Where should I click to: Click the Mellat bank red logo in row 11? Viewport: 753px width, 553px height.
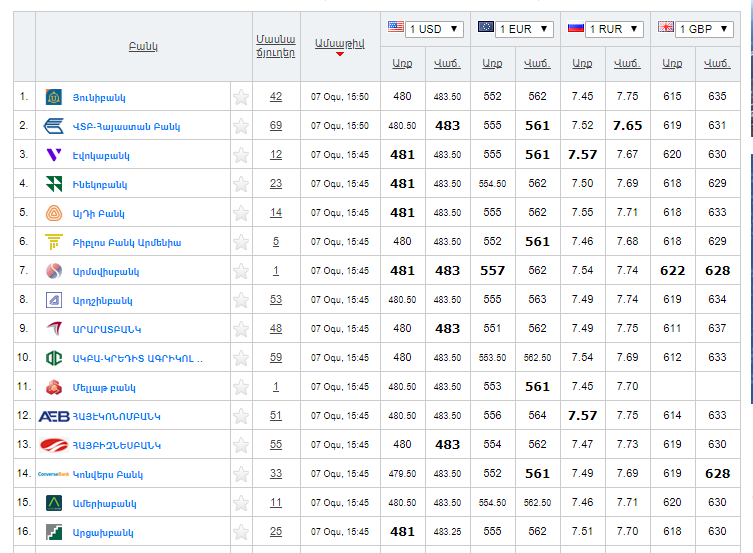pyautogui.click(x=53, y=387)
